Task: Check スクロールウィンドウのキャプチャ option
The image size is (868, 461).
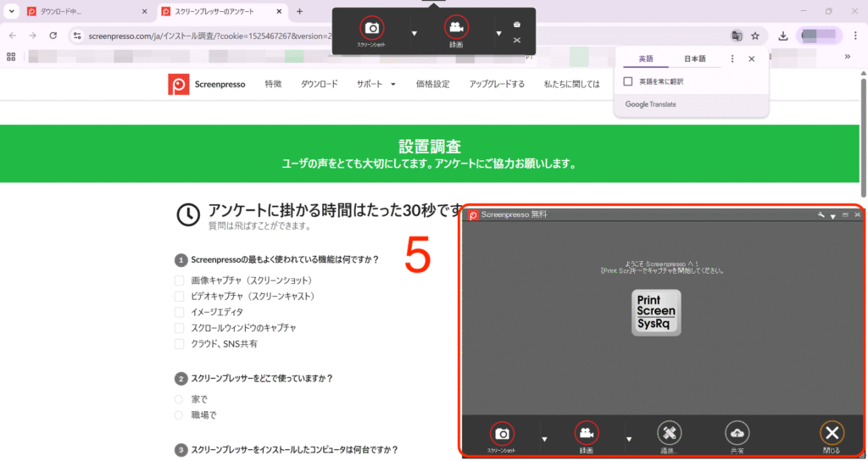Action: point(180,328)
